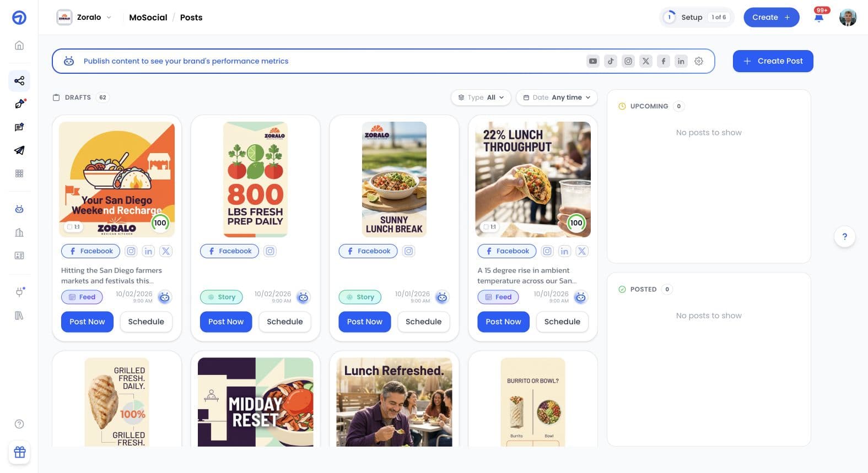The height and width of the screenshot is (473, 868).
Task: Toggle LinkedIn on the San Diego Weekend post
Action: click(148, 251)
